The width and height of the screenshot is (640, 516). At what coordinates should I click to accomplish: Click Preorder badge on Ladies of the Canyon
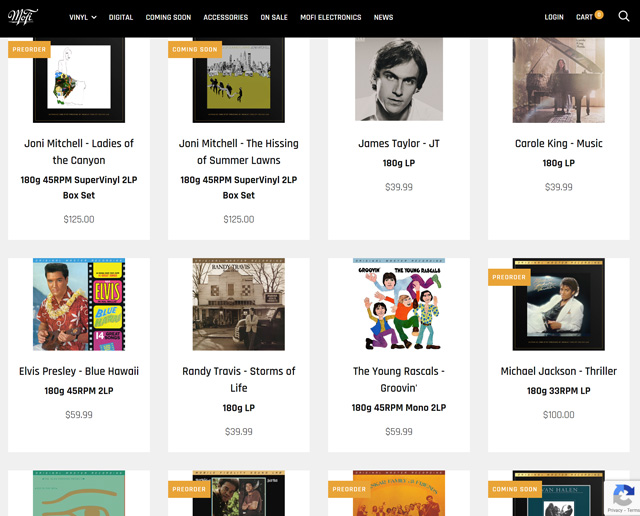29,49
